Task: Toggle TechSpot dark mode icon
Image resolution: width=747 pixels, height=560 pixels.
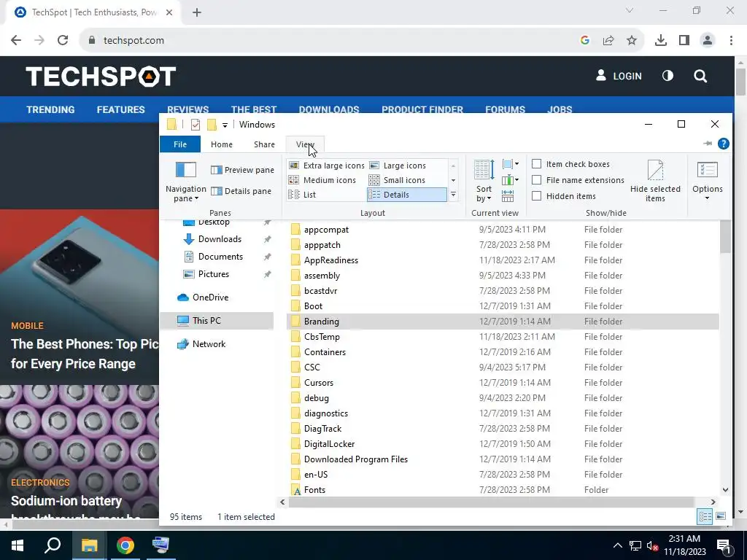Action: click(x=668, y=76)
